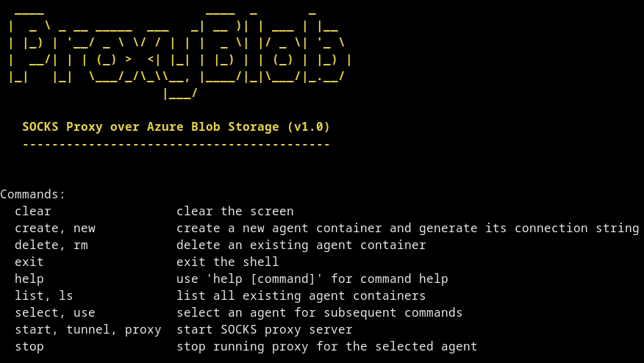The height and width of the screenshot is (363, 644).
Task: Click the 'stop running proxy' description text
Action: 327,347
